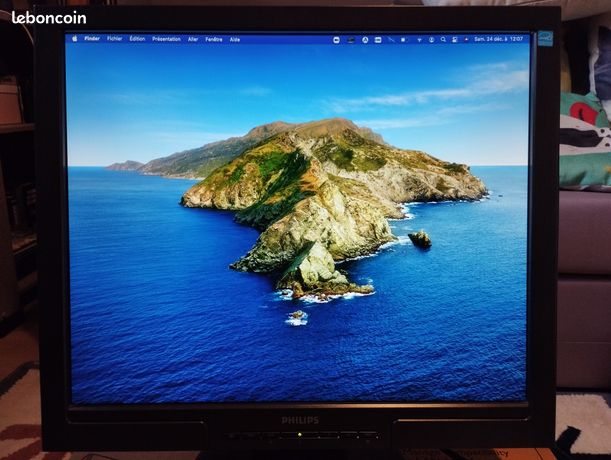Open the Siri or notification icon
The width and height of the screenshot is (611, 460).
click(x=466, y=39)
